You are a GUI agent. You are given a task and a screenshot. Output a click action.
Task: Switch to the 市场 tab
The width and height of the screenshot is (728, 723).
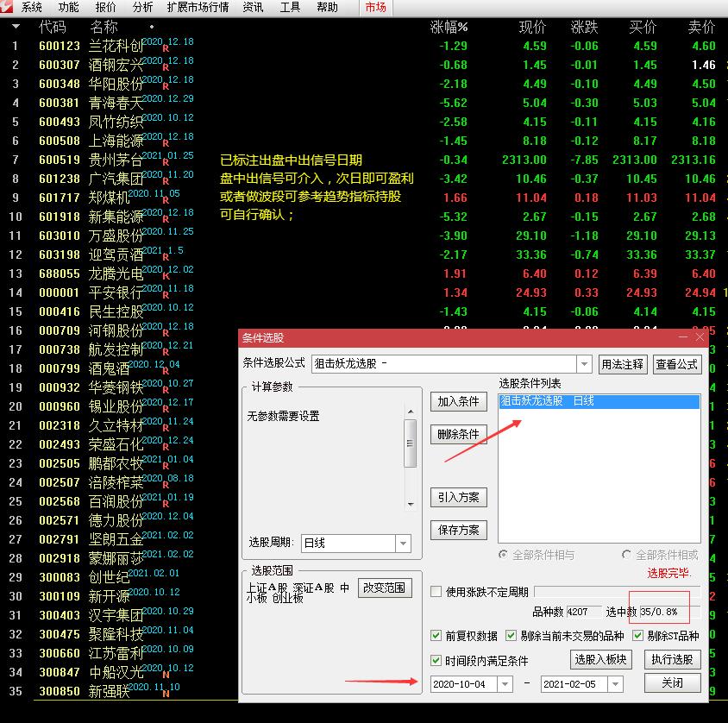[x=375, y=8]
